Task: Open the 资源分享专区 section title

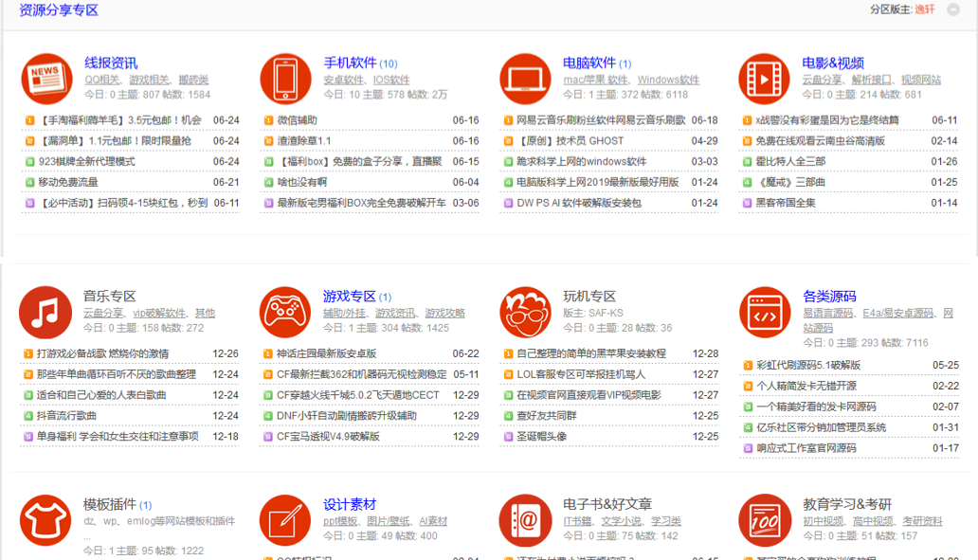Action: point(59,10)
